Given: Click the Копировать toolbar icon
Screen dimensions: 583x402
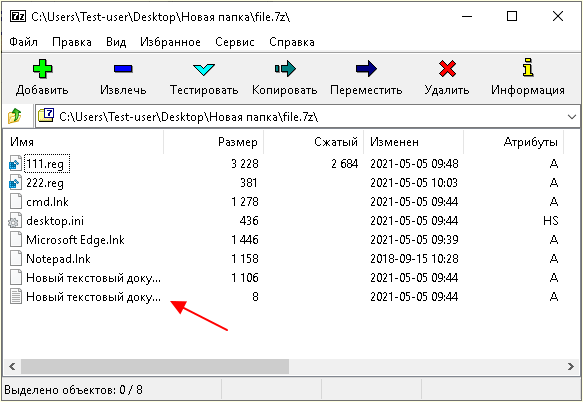Looking at the screenshot, I should pyautogui.click(x=285, y=69).
